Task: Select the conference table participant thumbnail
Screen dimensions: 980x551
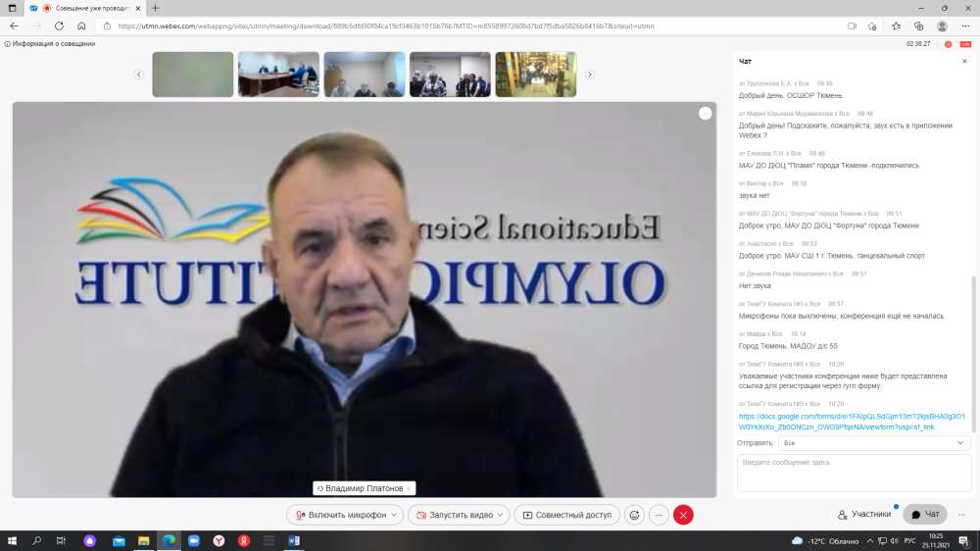Action: point(278,75)
